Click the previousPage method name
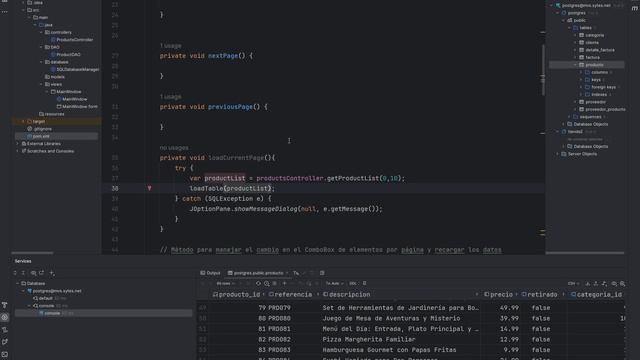The height and width of the screenshot is (360, 640). point(230,107)
